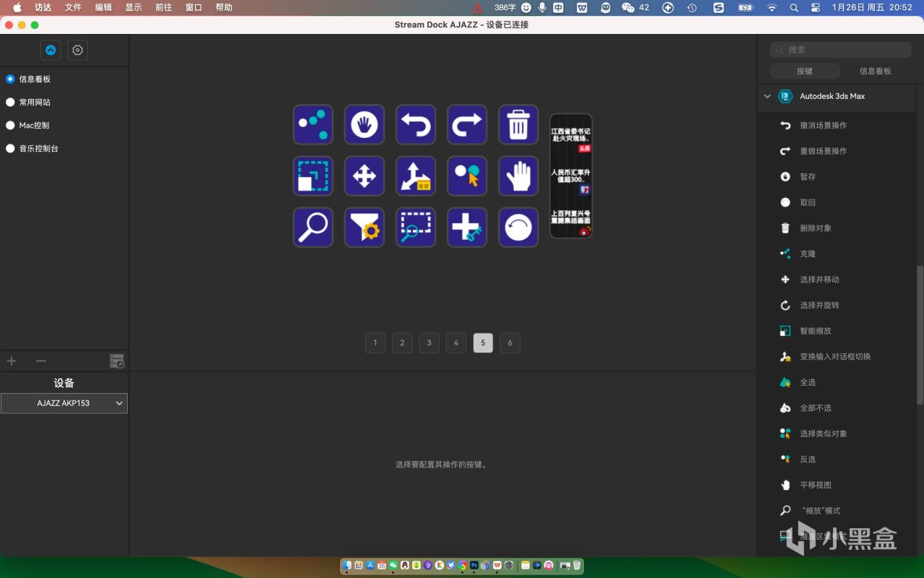924x578 pixels.
Task: Add a new profile with the plus icon
Action: [12, 361]
